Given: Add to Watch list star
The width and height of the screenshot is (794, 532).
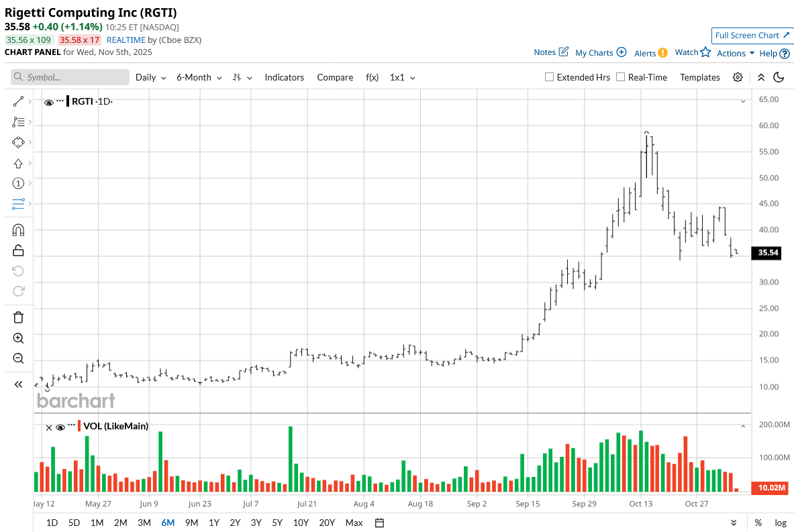Looking at the screenshot, I should pyautogui.click(x=705, y=52).
